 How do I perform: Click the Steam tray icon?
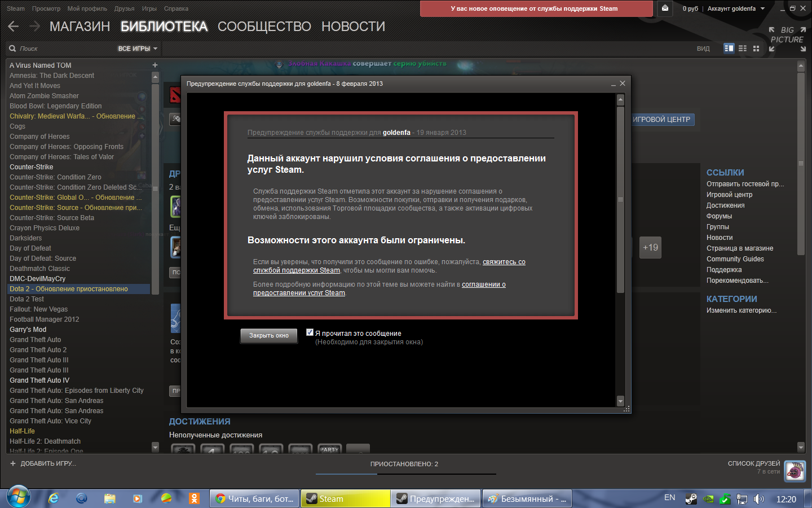point(691,499)
